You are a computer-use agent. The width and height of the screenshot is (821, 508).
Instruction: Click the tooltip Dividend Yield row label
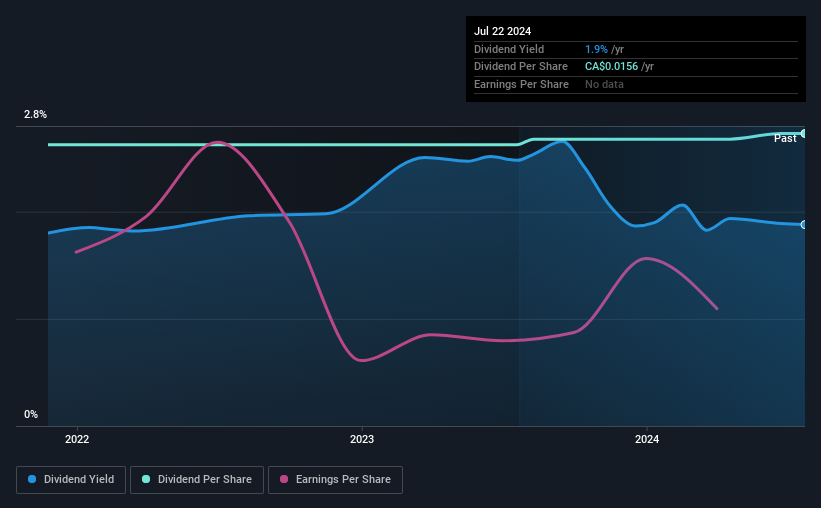pos(509,49)
